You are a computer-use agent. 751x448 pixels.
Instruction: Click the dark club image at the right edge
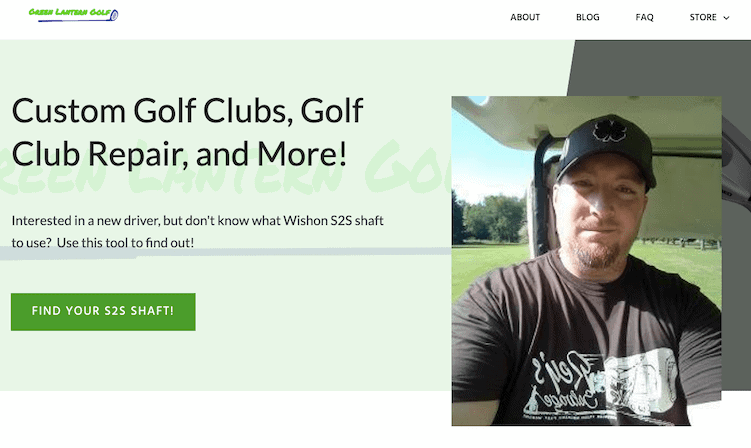pyautogui.click(x=736, y=163)
